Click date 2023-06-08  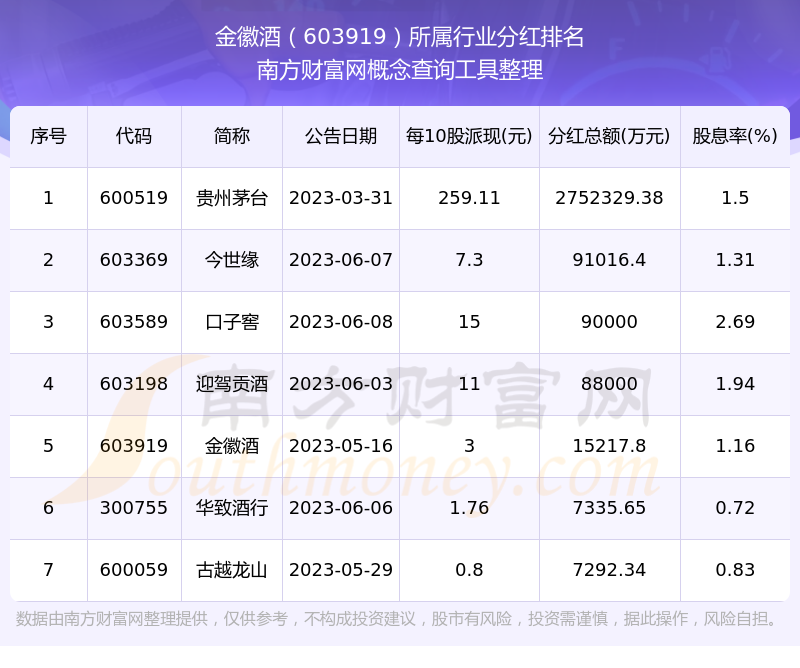(x=341, y=322)
